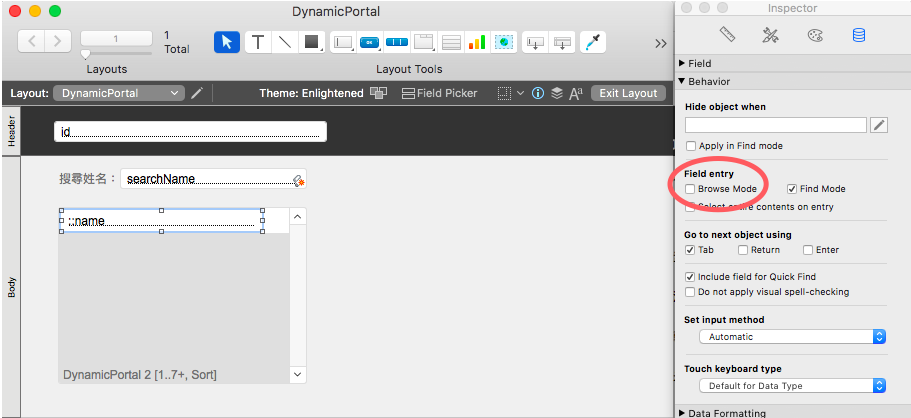Pick the Line drawing tool
Viewport: 911px width, 418px height.
(x=285, y=42)
